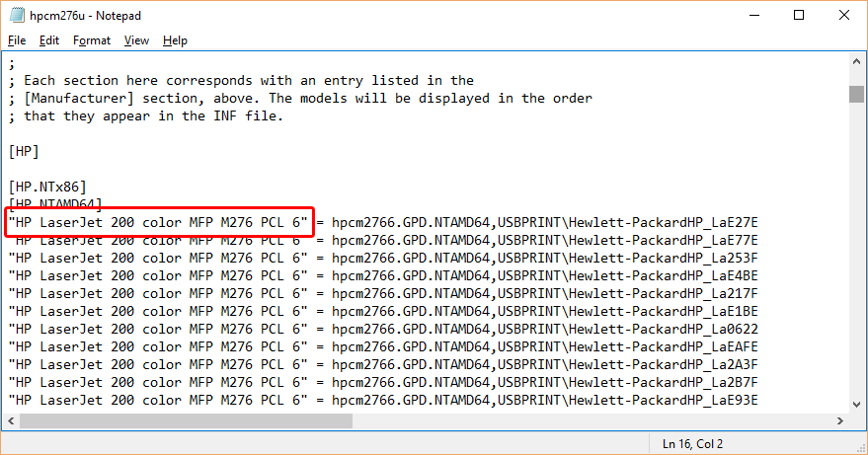This screenshot has width=868, height=455.
Task: Click the line ending with HP_LaE4BE
Action: (x=383, y=275)
